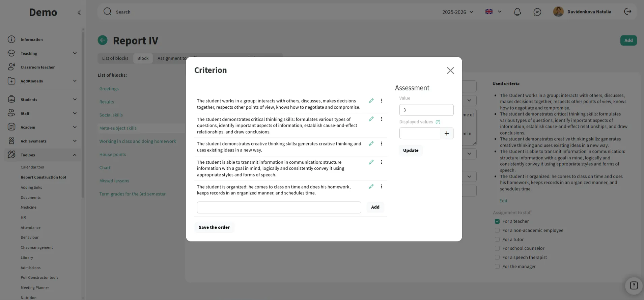Click the plus icon beside Displayed values
Screen dimensions: 644x300
click(447, 133)
